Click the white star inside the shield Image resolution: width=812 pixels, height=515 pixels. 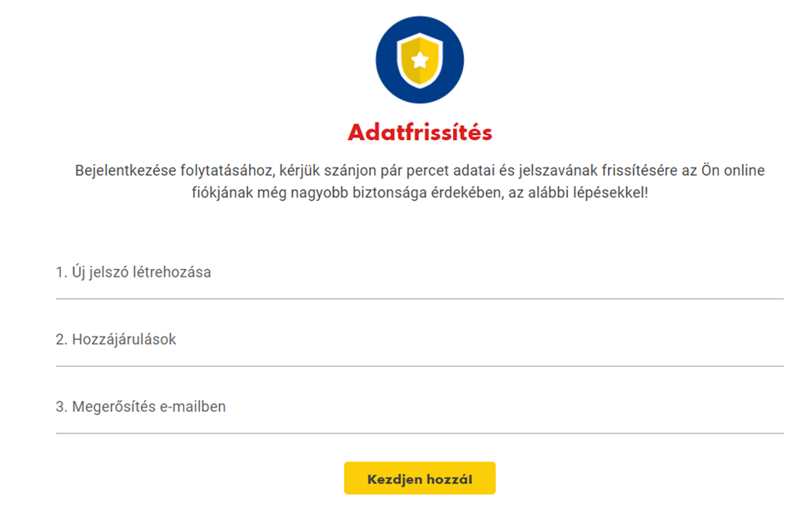click(x=420, y=59)
